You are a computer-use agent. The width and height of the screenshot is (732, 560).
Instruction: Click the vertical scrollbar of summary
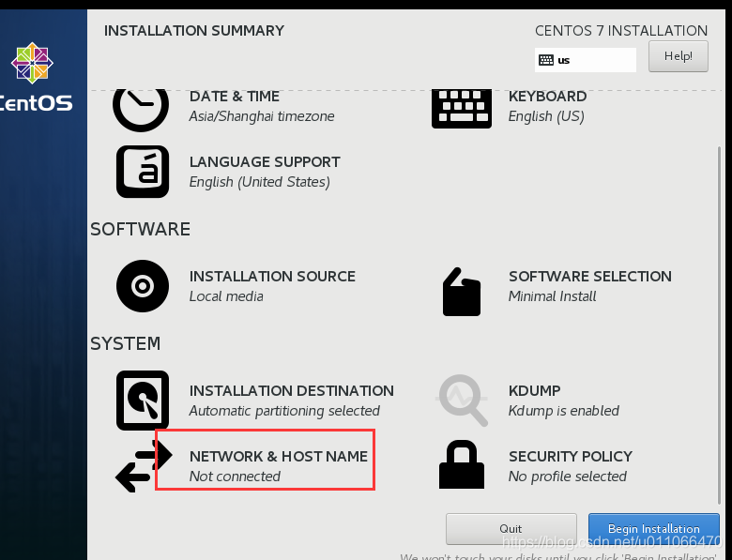(719, 325)
